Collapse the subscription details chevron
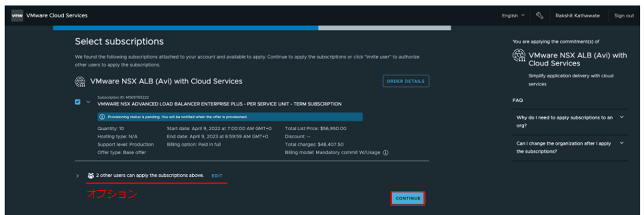Screen dimensions: 644x215 (88, 102)
